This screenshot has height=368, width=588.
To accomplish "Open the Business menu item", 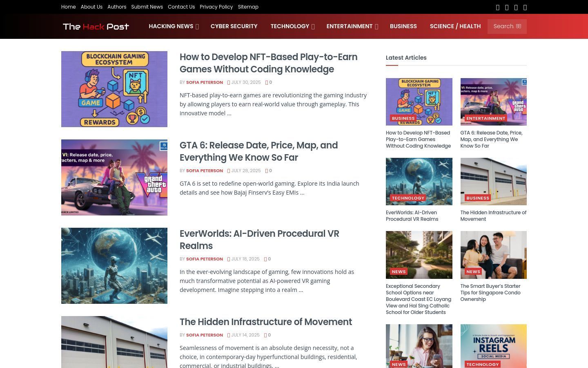I will click(403, 26).
